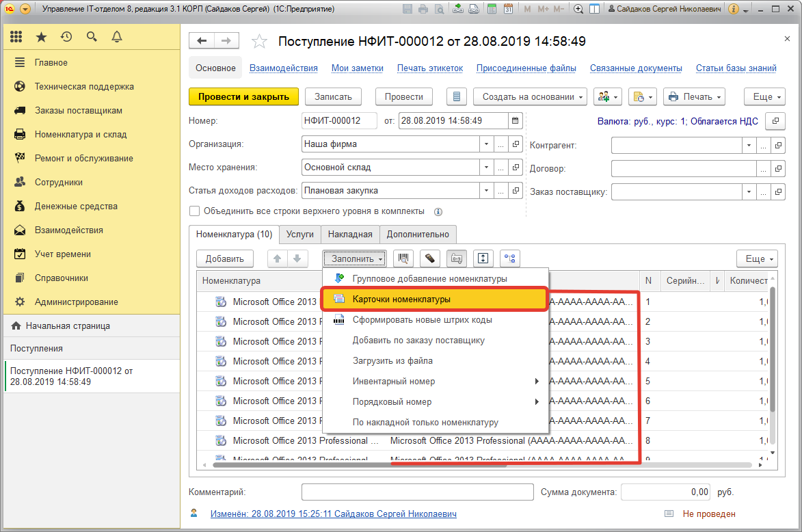
Task: Open the Валюта settings link
Action: (x=678, y=121)
